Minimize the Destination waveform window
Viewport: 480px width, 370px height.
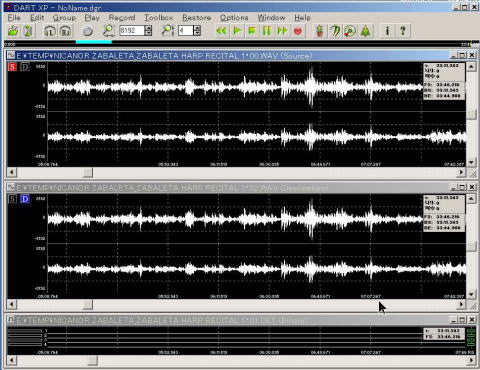click(x=453, y=187)
